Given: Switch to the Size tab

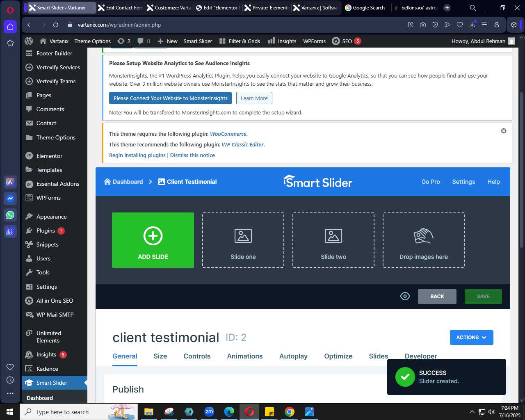Looking at the screenshot, I should (160, 356).
